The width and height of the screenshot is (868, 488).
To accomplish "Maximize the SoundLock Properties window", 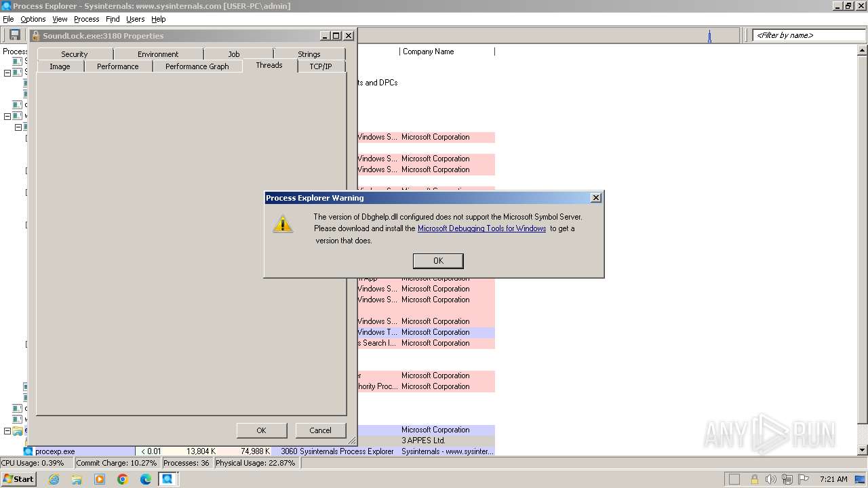I will tap(336, 36).
